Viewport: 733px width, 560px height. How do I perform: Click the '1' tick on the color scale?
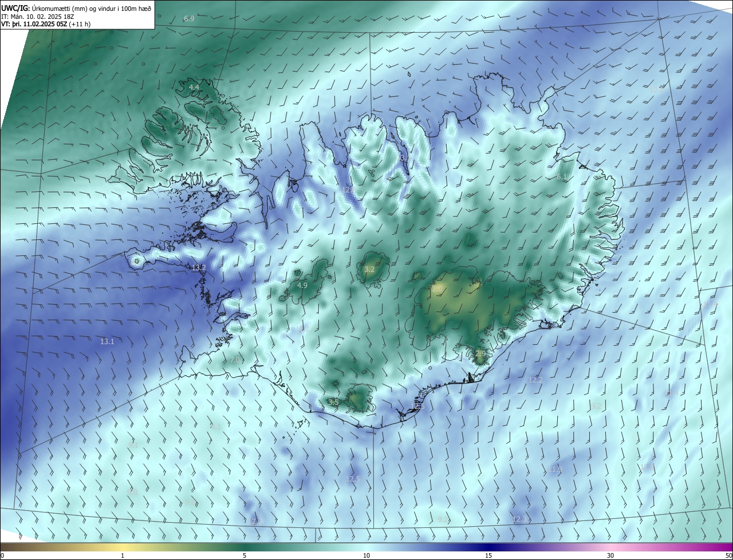[x=123, y=555]
